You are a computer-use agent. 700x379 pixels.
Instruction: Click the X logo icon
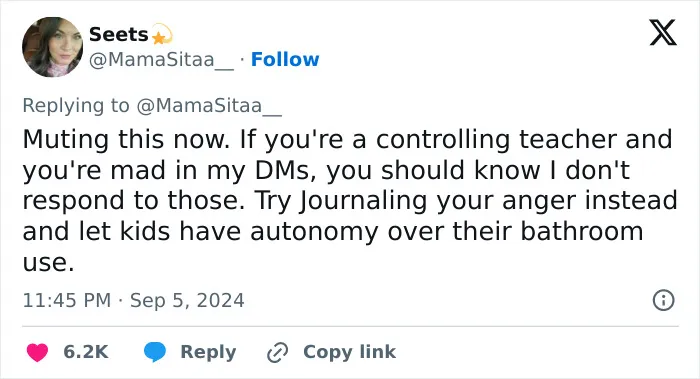pos(663,32)
